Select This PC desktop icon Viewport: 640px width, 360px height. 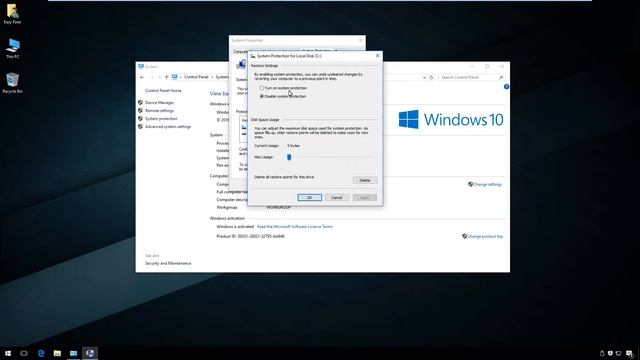[x=12, y=48]
